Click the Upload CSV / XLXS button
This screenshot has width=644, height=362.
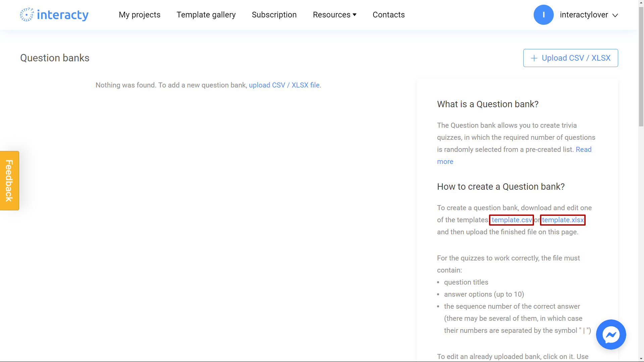coord(570,58)
